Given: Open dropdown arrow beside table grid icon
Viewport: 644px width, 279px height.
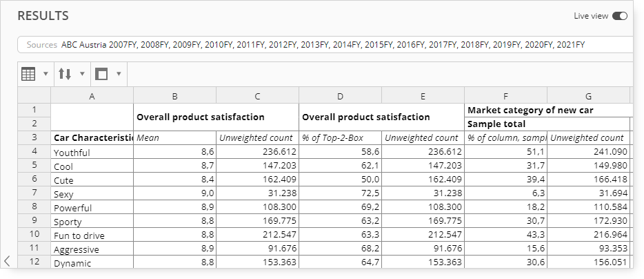Looking at the screenshot, I should click(x=46, y=74).
